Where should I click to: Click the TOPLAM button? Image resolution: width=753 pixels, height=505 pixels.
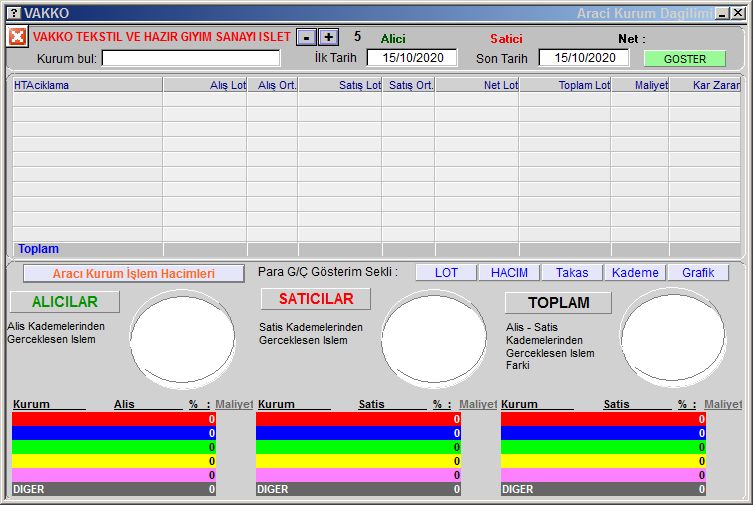coord(558,302)
